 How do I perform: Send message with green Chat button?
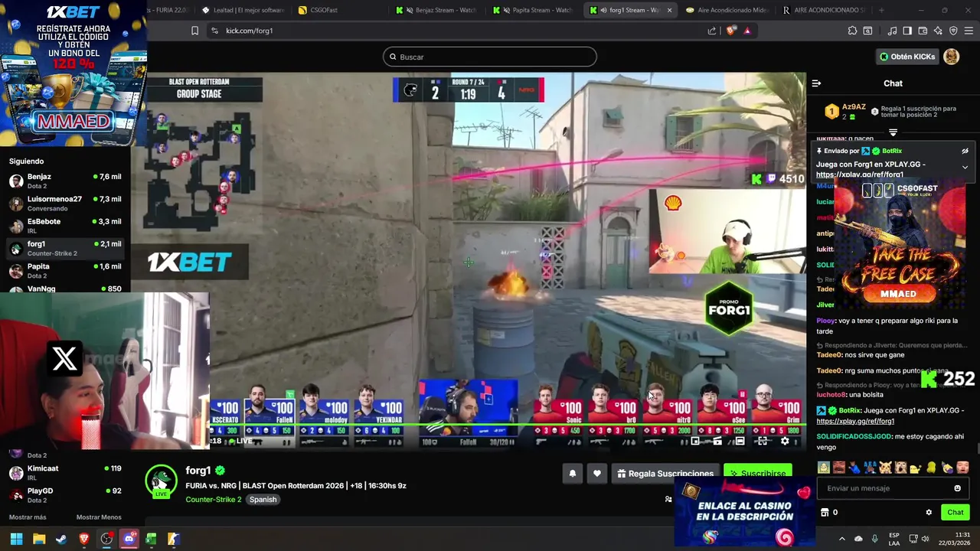click(955, 512)
